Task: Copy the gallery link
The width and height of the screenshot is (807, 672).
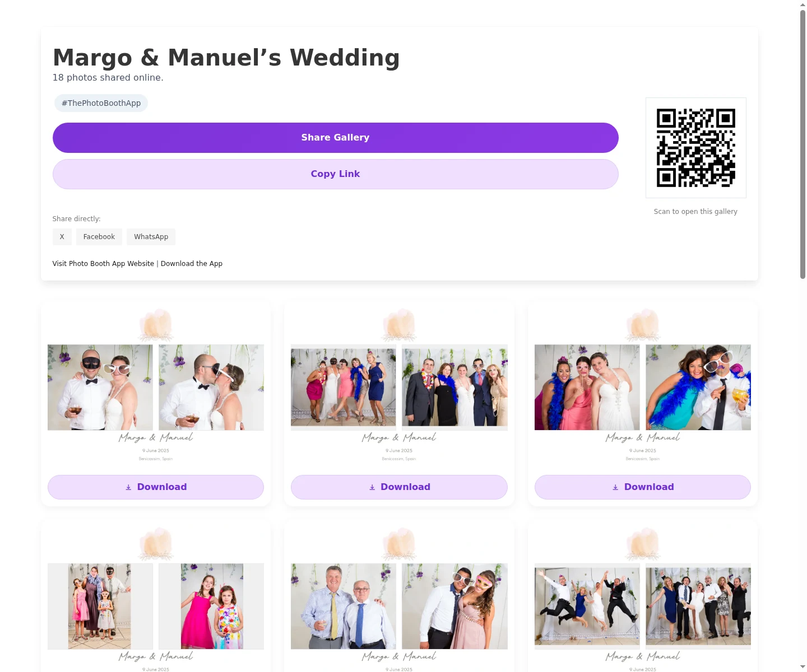Action: (335, 174)
